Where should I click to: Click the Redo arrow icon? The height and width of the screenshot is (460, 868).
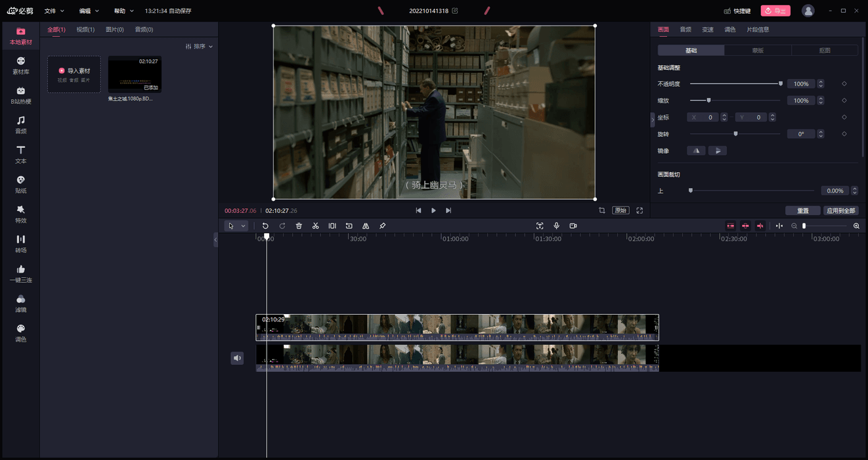tap(282, 225)
